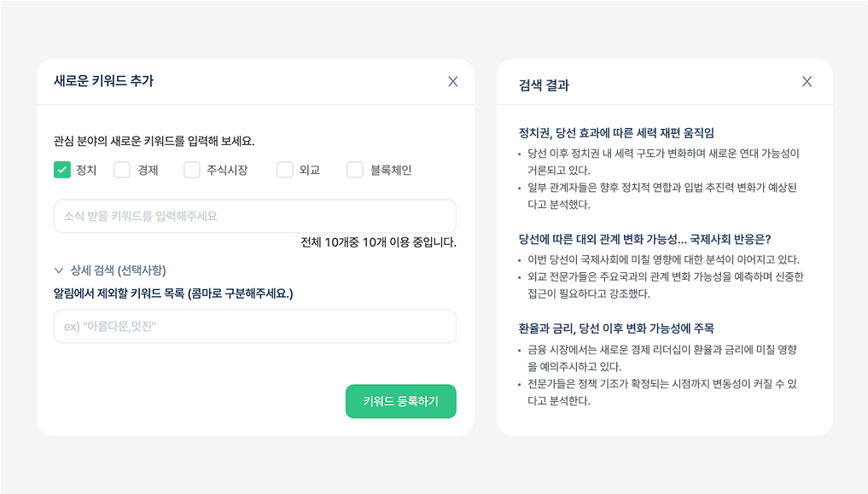This screenshot has width=868, height=494.
Task: Check the 주식시장 category box
Action: click(191, 170)
